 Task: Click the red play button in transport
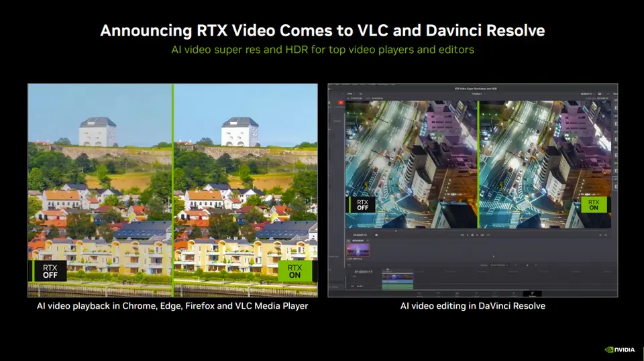477,235
